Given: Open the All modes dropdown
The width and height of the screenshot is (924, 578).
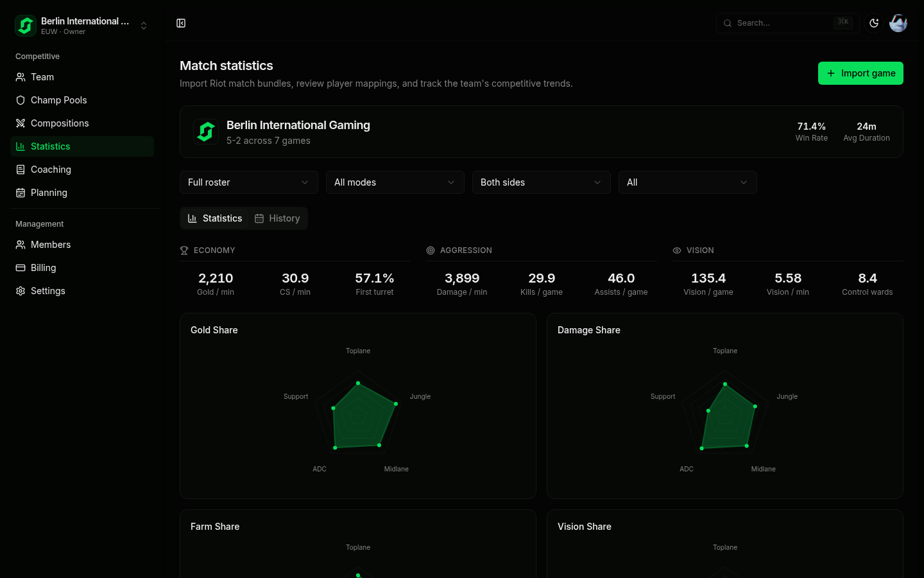Looking at the screenshot, I should pyautogui.click(x=395, y=182).
